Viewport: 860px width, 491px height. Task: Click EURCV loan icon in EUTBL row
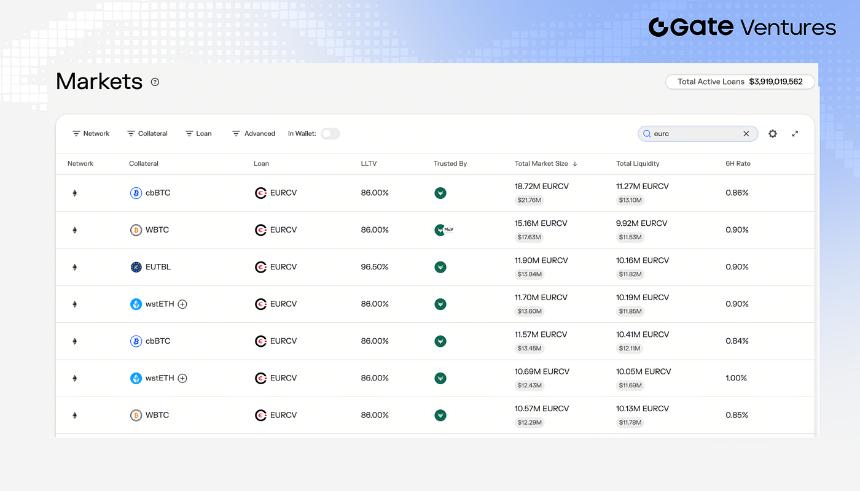click(x=261, y=267)
